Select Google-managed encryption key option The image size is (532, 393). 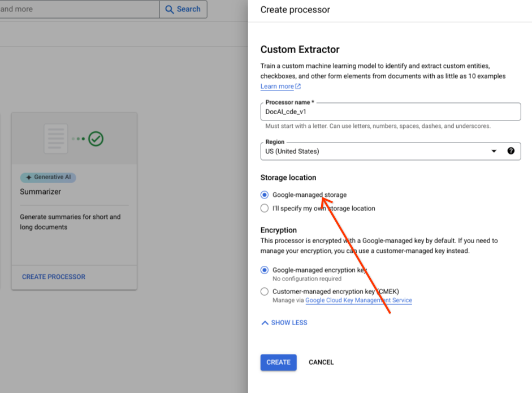pos(265,270)
